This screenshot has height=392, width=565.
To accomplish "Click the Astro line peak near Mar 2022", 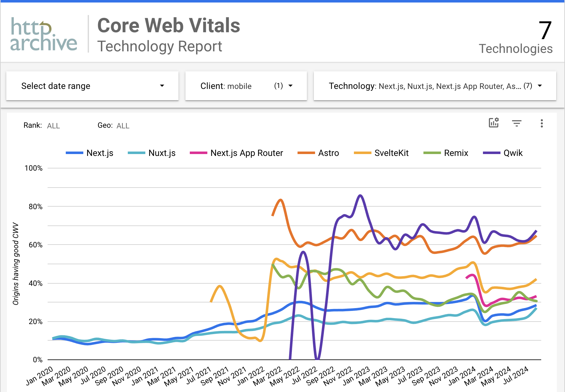I will (x=281, y=200).
